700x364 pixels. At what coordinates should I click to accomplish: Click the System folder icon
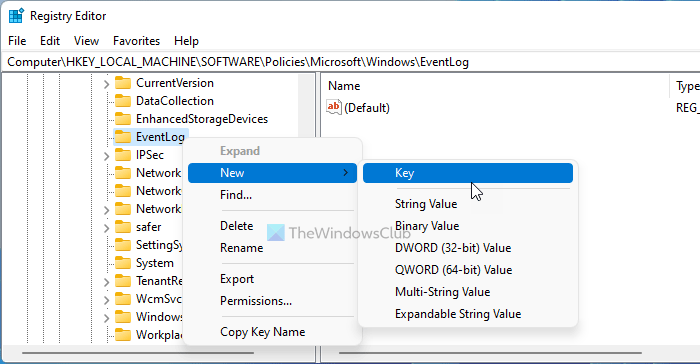tap(123, 263)
